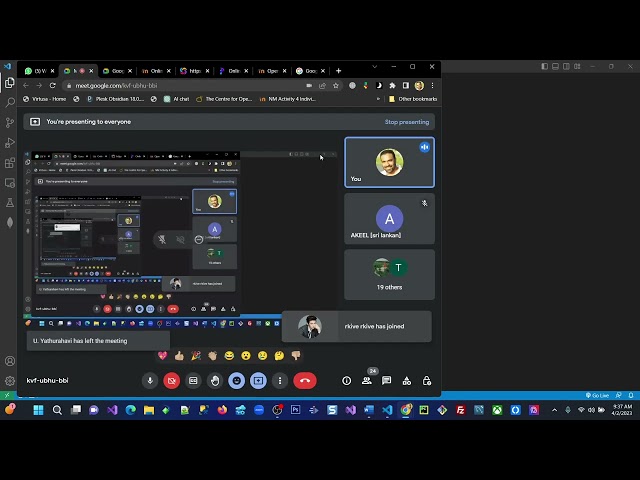Open The Centre for Ope... bookmark
640x480 pixels.
224,99
